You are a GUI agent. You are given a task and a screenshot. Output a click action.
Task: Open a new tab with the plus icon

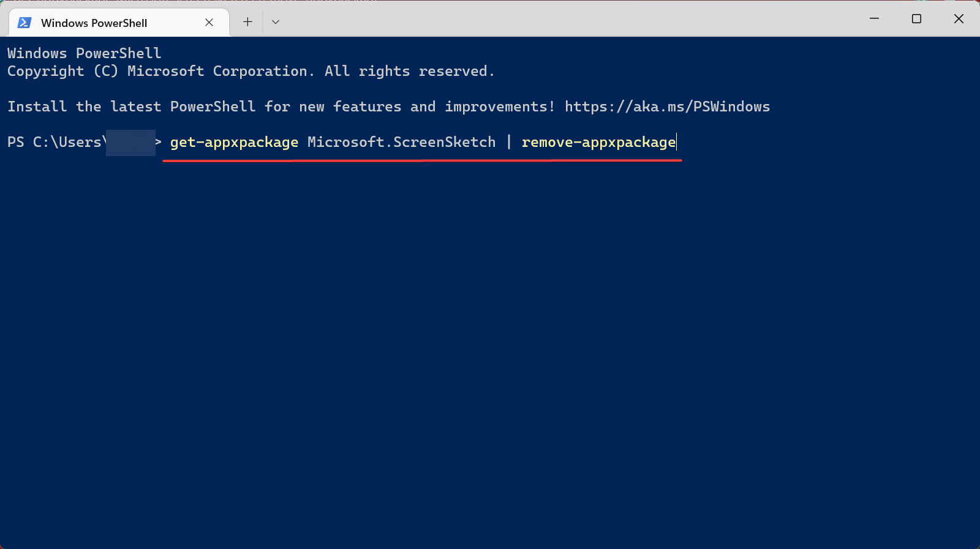pos(247,21)
